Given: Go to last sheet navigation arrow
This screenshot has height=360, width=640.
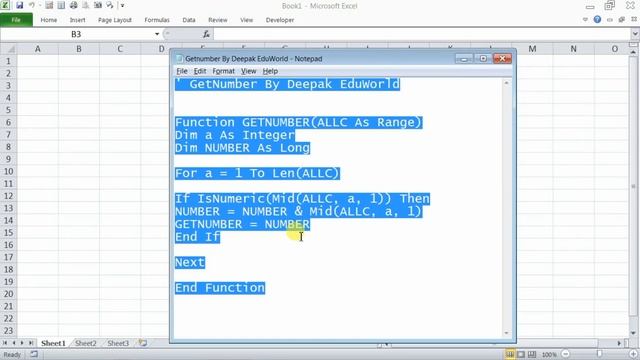Looking at the screenshot, I should pyautogui.click(x=31, y=343).
